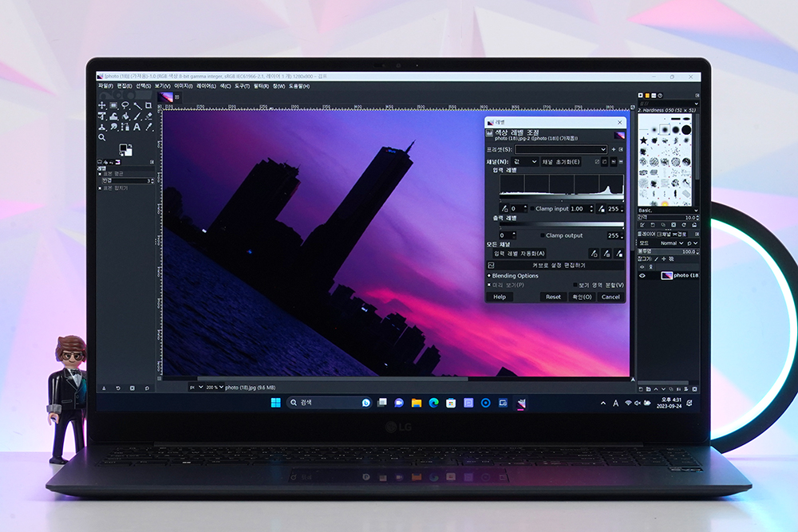The image size is (798, 532).
Task: Toggle the 표본 평균 checkbox in tool options
Action: coord(101,174)
